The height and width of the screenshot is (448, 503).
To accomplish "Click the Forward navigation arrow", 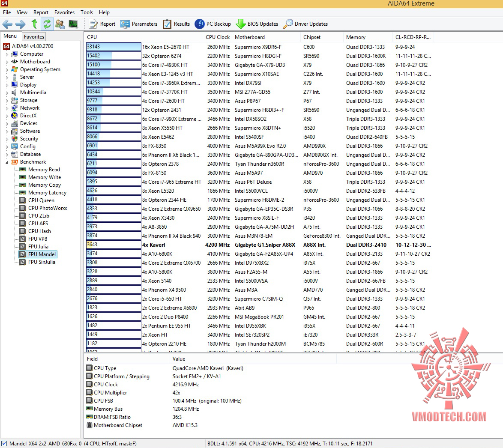I will pyautogui.click(x=21, y=24).
